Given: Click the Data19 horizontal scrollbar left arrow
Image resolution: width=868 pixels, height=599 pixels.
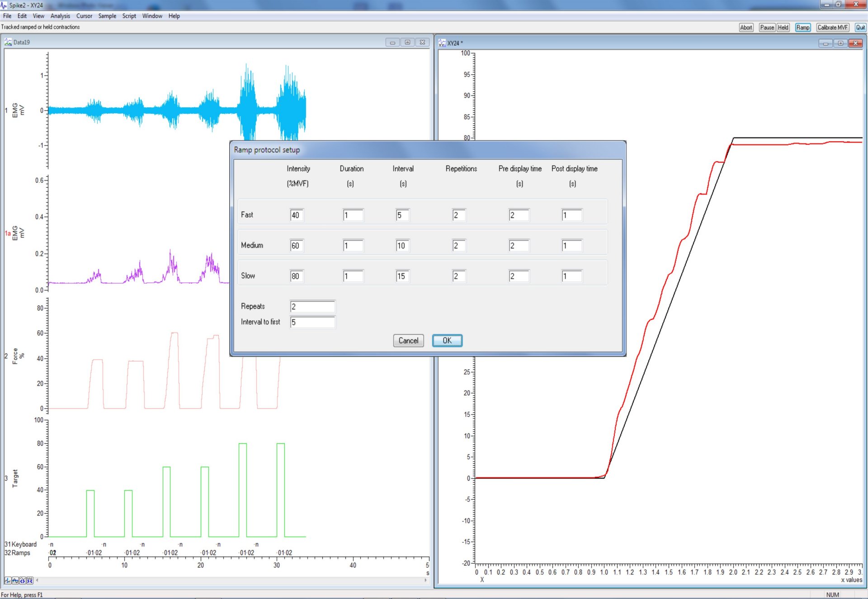Looking at the screenshot, I should [x=37, y=580].
